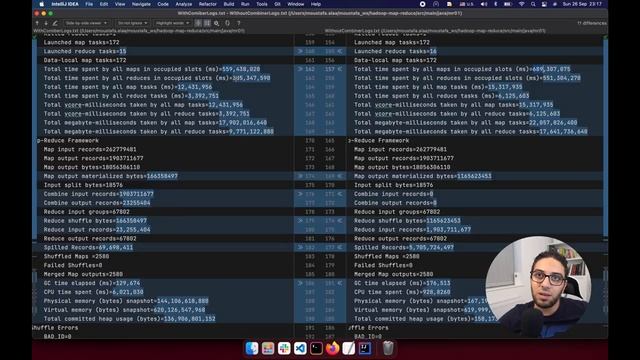Open Spotlight search in menu bar
The height and width of the screenshot is (360, 640).
click(x=533, y=4)
